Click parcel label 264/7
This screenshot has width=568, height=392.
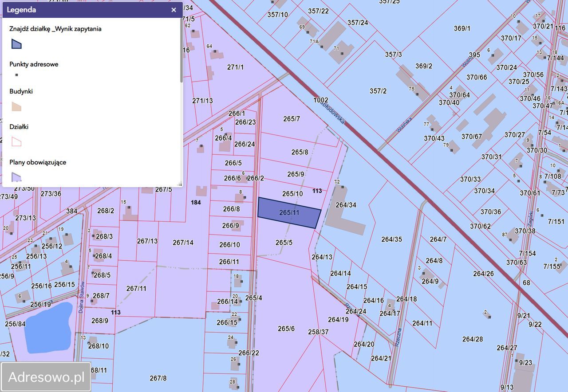point(438,239)
